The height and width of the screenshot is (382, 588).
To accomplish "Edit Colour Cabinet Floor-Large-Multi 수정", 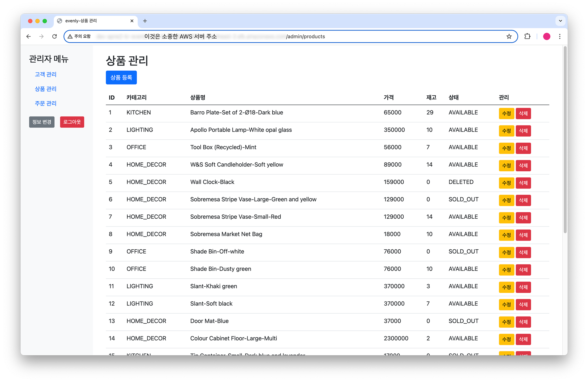I will [x=506, y=339].
